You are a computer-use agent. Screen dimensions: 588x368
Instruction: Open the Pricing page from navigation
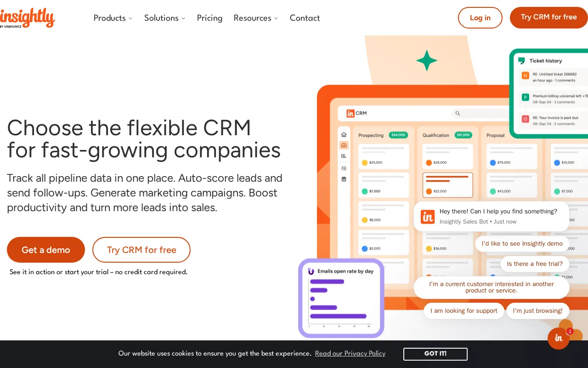click(209, 18)
